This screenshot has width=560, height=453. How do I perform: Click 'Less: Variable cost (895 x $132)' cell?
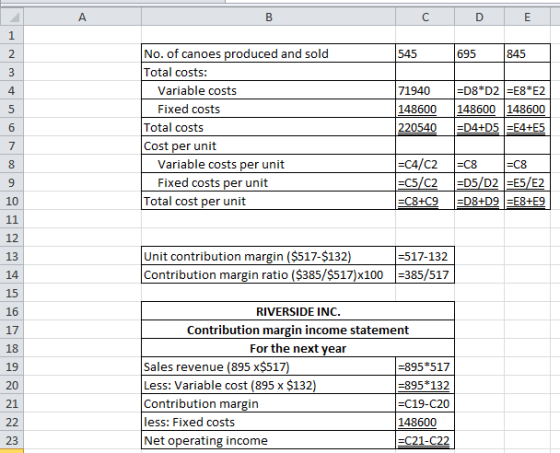(269, 385)
